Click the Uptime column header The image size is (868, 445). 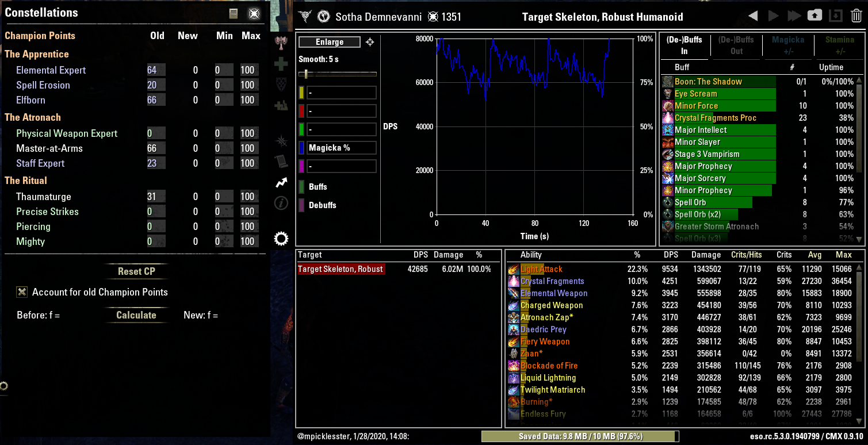click(831, 67)
